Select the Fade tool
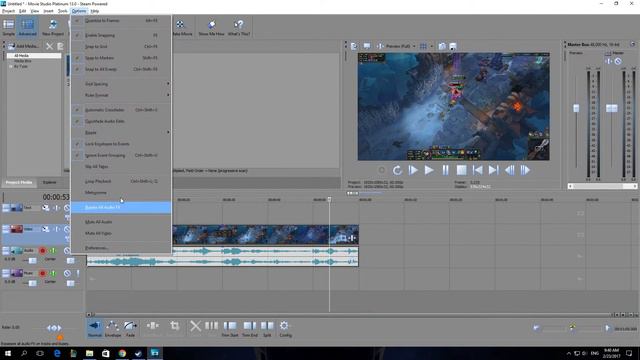The width and height of the screenshot is (640, 360). click(x=130, y=329)
